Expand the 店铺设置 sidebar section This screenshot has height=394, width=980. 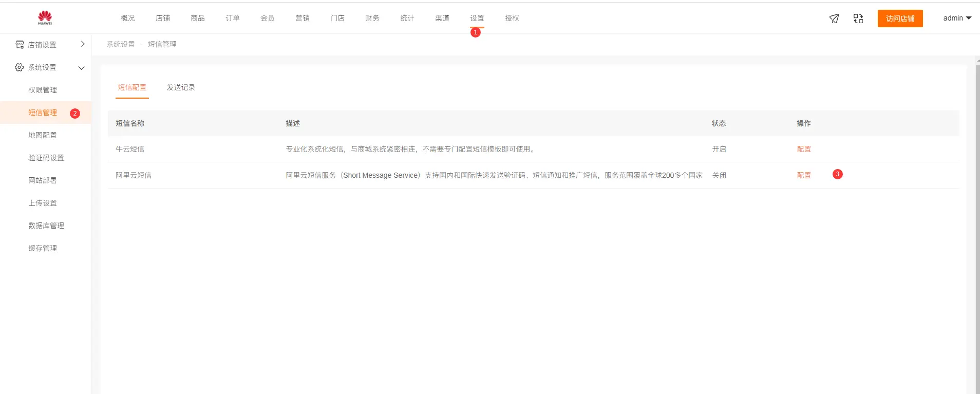tap(83, 45)
